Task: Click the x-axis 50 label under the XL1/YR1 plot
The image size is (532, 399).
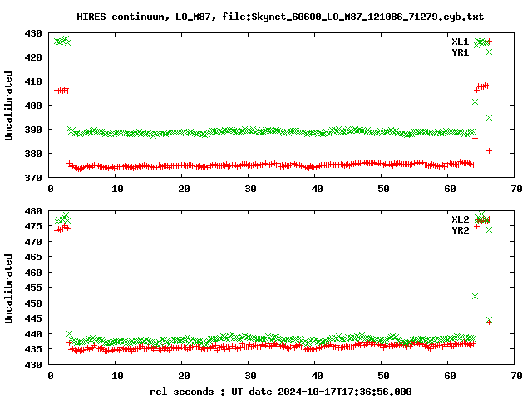Action: [383, 189]
